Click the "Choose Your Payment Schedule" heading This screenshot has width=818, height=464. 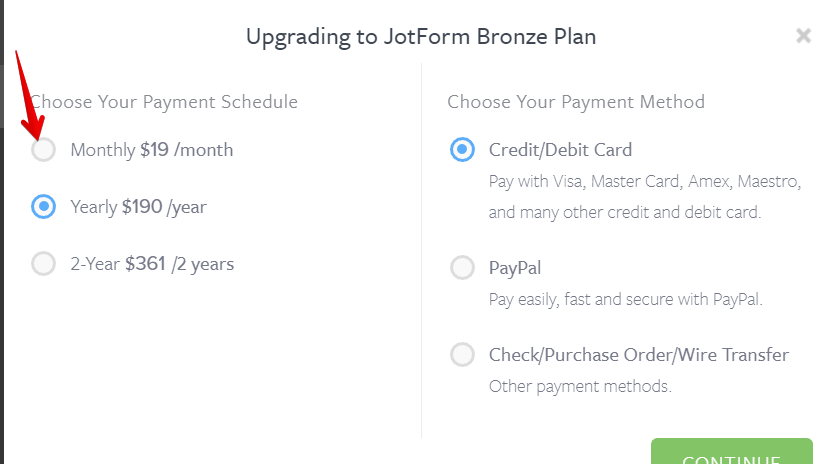(164, 102)
